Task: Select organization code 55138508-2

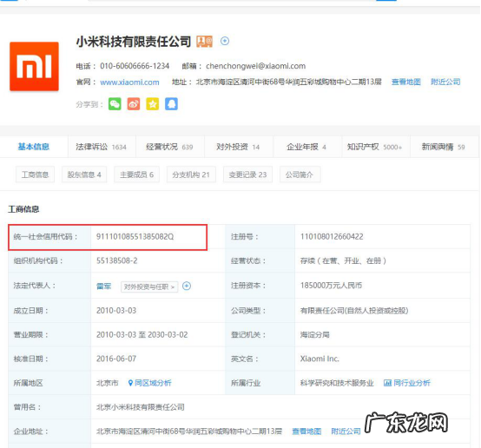Action: [117, 260]
